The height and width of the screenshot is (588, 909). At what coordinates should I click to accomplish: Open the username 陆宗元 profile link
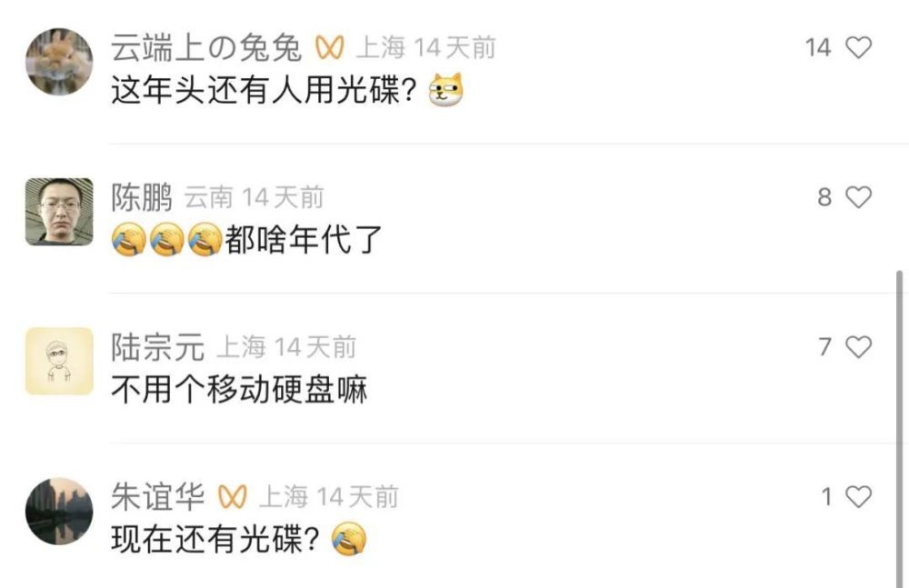tap(157, 347)
